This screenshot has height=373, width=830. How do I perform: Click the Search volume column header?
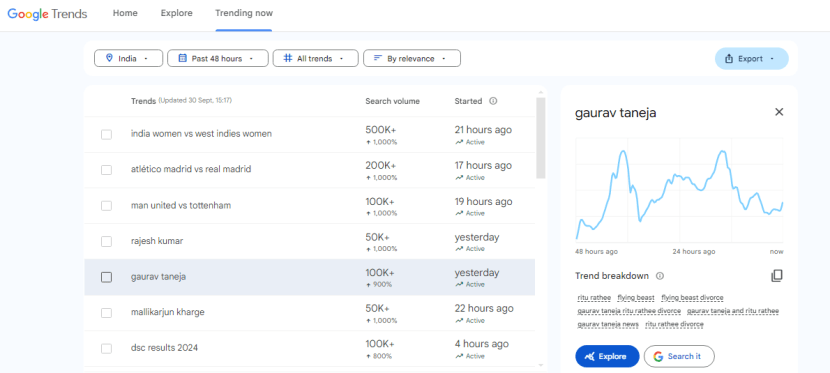pos(392,101)
